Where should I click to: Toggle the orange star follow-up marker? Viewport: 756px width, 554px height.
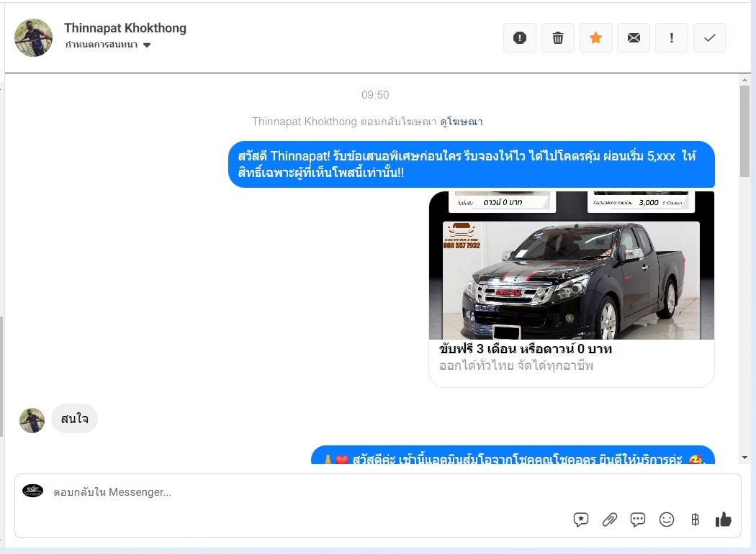coord(595,37)
